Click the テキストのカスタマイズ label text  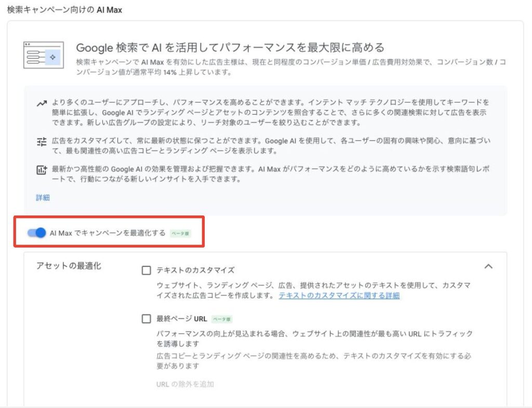coord(195,270)
